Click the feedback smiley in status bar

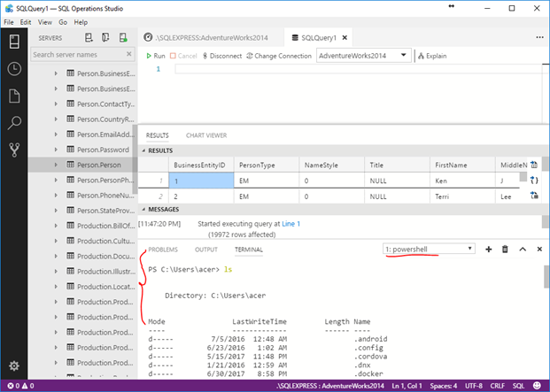pos(537,386)
